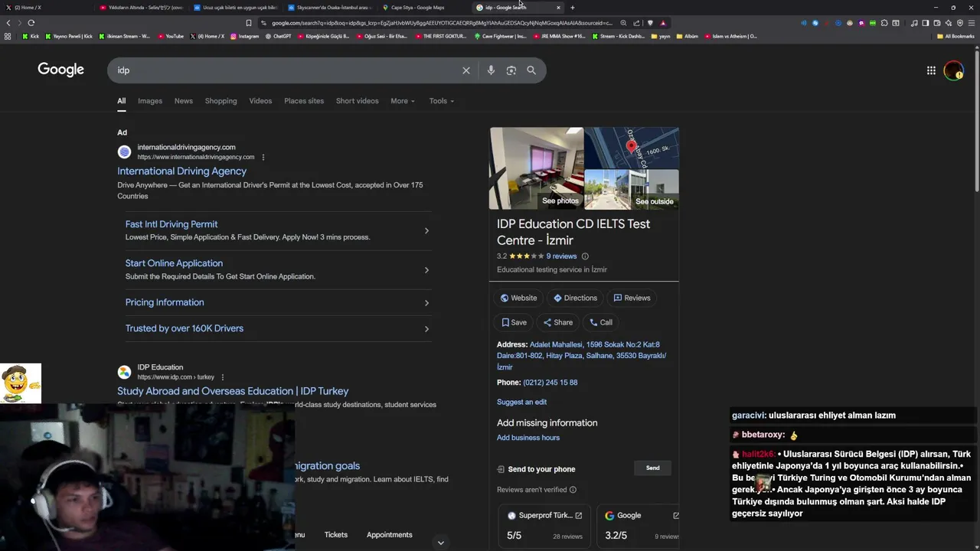Screen dimensions: 980x551
Task: Open the Kick bookmark
Action: tap(31, 36)
